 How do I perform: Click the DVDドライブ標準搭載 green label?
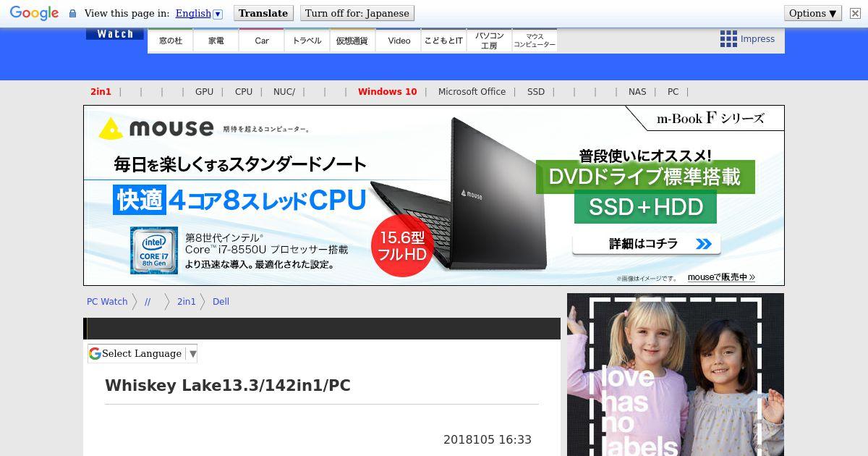[645, 177]
